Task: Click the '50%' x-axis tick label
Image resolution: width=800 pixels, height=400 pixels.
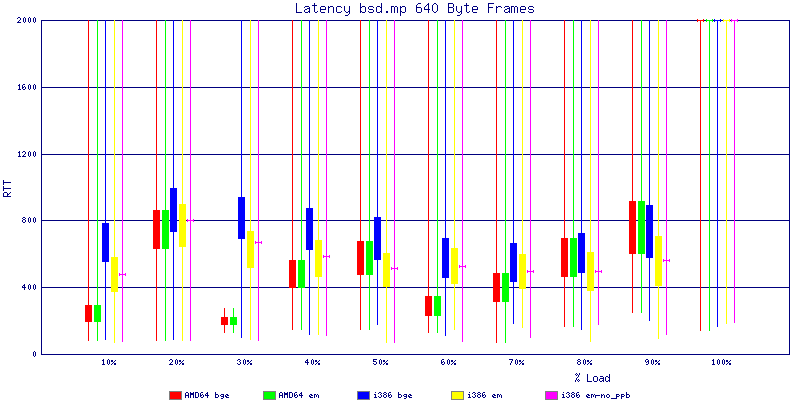Action: tap(381, 362)
